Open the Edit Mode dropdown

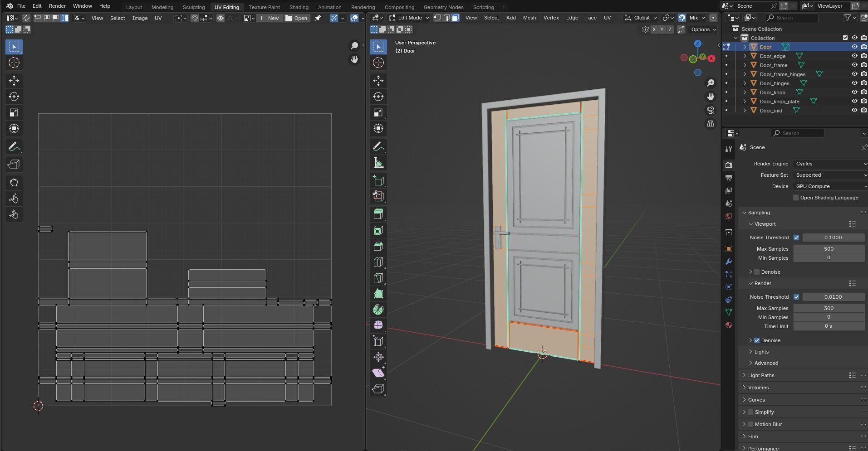pyautogui.click(x=409, y=18)
